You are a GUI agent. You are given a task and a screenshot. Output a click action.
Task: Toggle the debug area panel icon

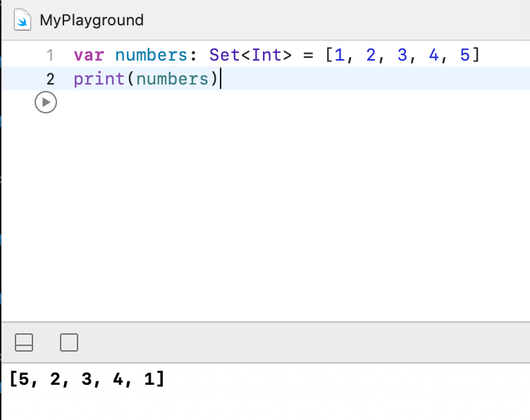click(24, 342)
